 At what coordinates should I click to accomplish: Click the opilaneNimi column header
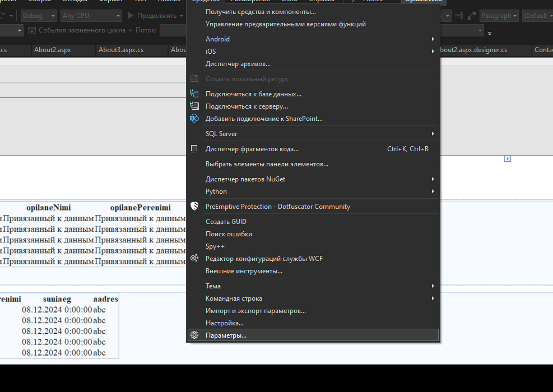tap(49, 208)
